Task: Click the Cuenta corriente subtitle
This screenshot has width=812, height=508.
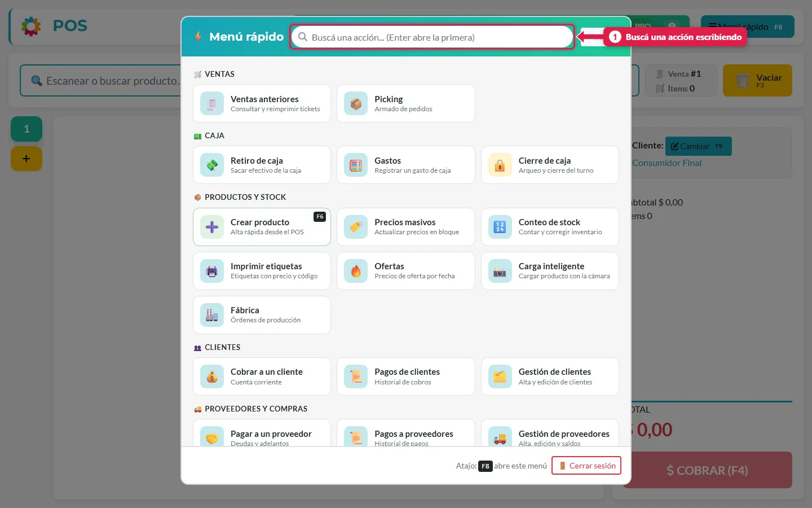Action: [256, 382]
